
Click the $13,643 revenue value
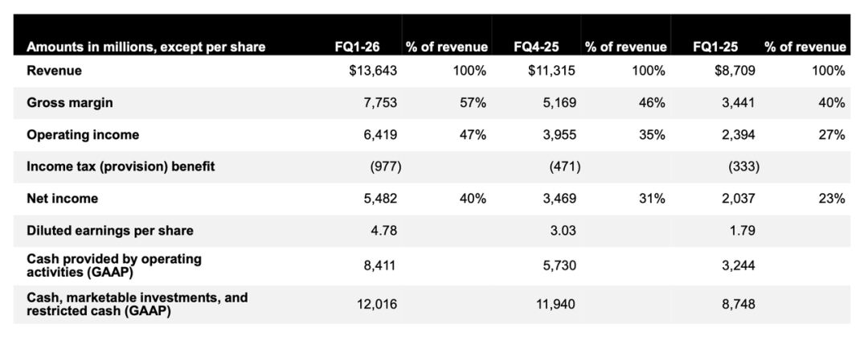(373, 71)
